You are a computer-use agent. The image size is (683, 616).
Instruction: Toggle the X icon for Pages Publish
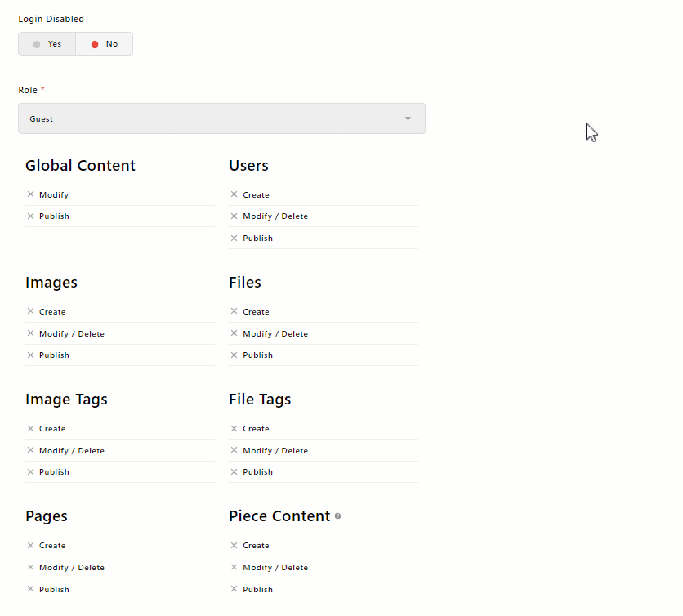(x=31, y=589)
